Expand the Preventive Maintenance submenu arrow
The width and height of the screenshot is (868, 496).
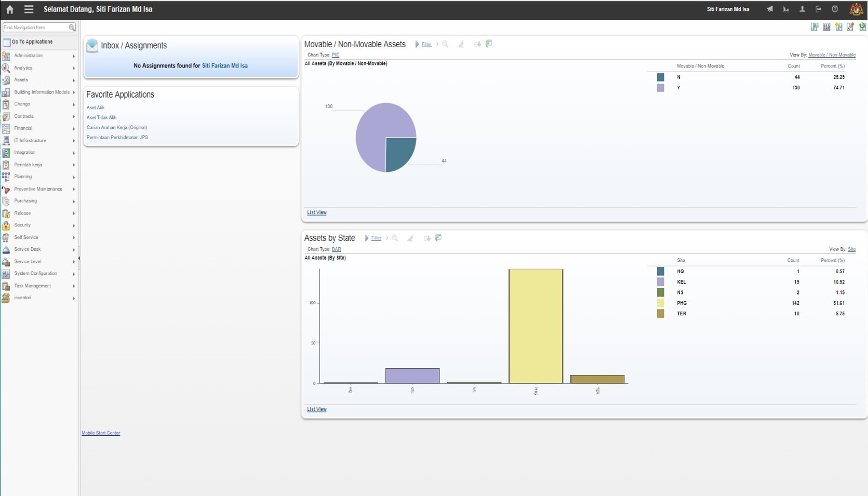[74, 190]
